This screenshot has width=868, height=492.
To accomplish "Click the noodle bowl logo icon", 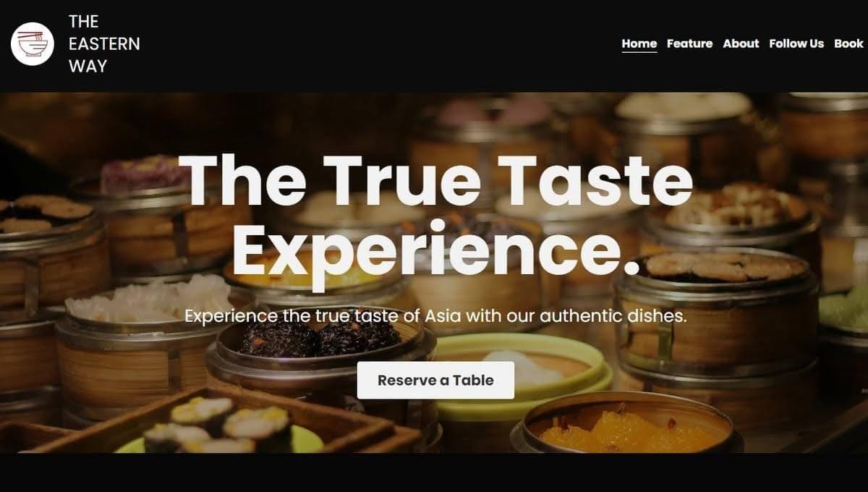I will (33, 44).
